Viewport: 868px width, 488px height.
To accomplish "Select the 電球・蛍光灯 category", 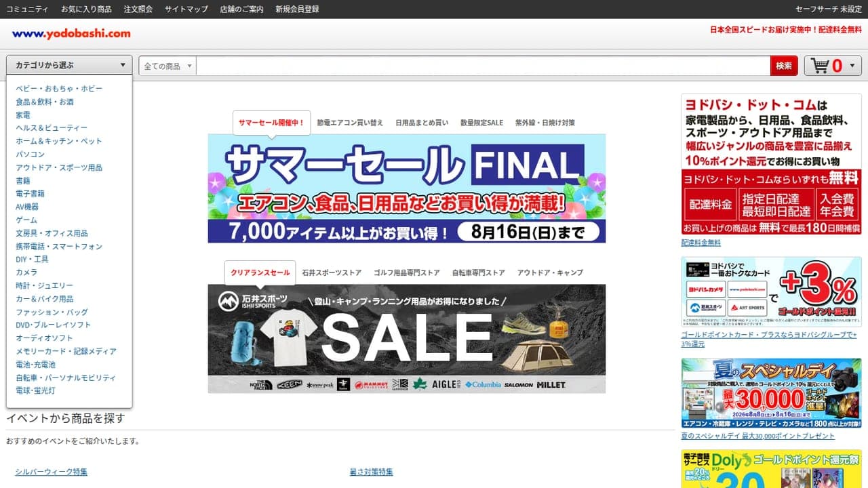I will coord(35,391).
